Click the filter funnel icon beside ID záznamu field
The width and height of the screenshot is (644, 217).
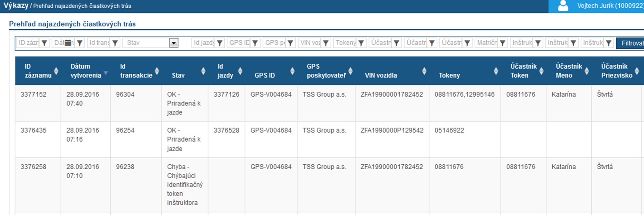coord(44,43)
